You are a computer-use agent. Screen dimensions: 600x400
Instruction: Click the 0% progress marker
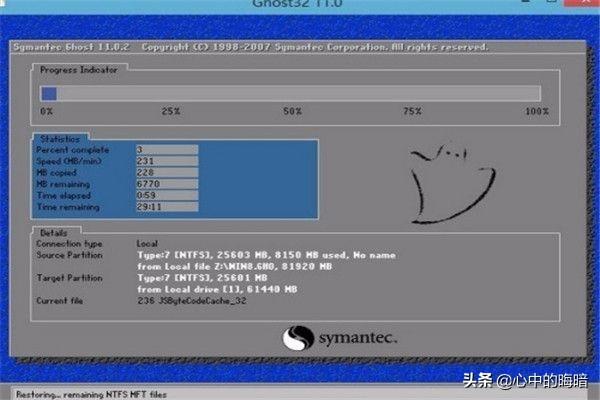coord(47,111)
